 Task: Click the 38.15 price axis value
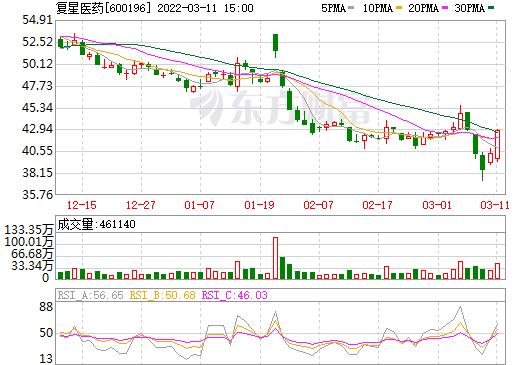[x=38, y=173]
